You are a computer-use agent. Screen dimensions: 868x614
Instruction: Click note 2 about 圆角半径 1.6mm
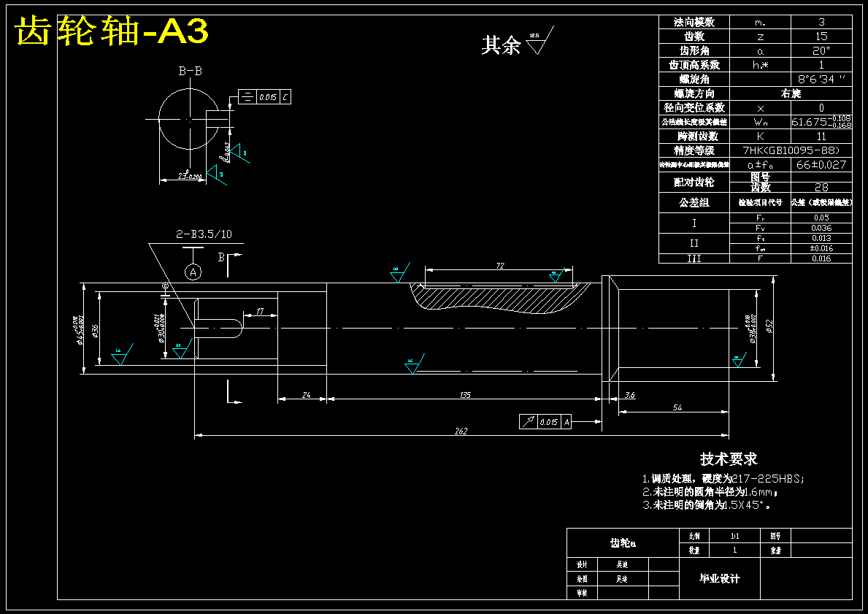[x=711, y=491]
